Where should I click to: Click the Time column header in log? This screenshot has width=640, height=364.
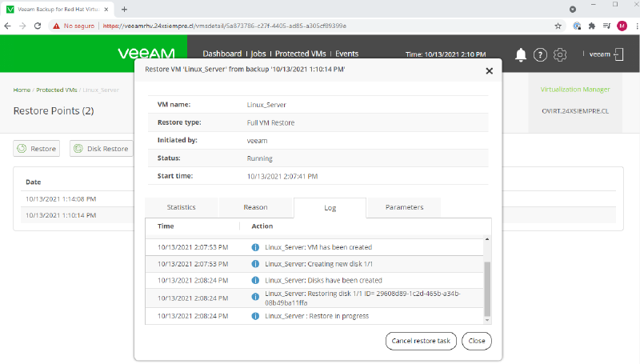(x=166, y=226)
